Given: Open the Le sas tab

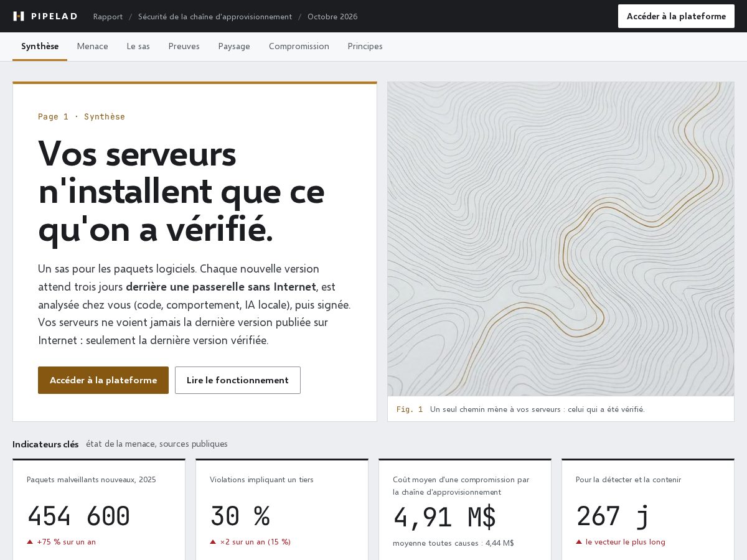Looking at the screenshot, I should (138, 47).
